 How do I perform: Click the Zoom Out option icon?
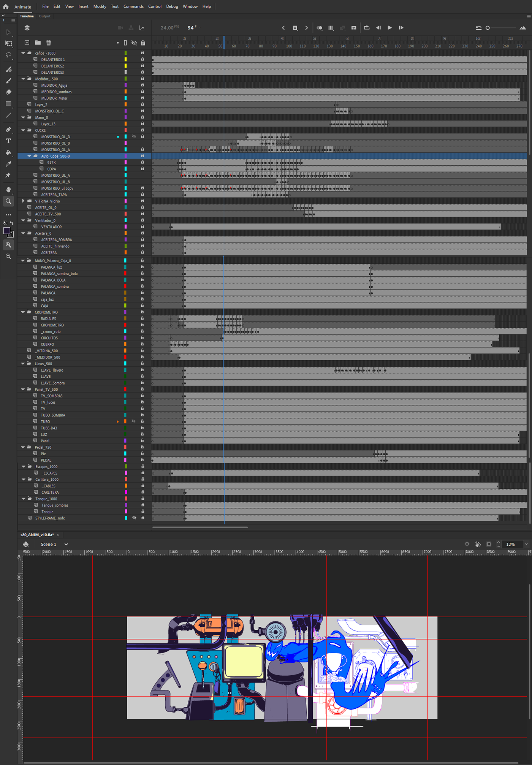(x=8, y=257)
